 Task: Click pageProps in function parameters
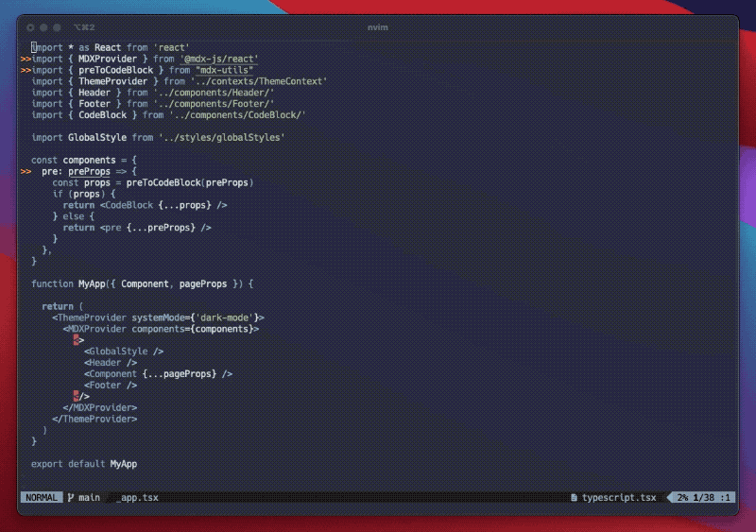[203, 284]
